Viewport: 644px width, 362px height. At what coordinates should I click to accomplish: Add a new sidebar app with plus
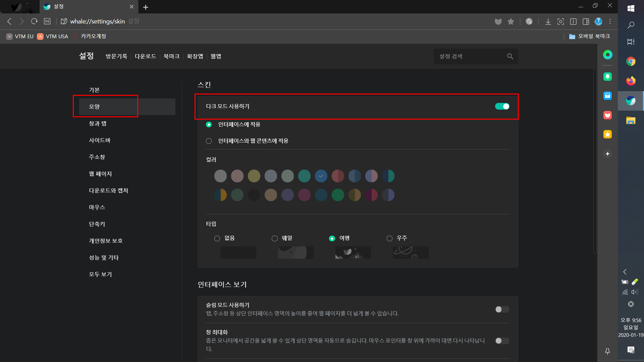607,154
